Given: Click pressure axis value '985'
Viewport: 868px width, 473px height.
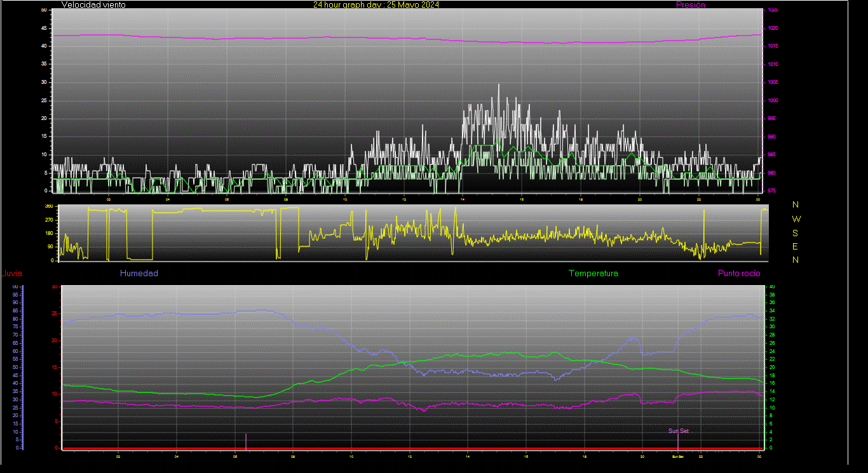Looking at the screenshot, I should click(x=771, y=154).
